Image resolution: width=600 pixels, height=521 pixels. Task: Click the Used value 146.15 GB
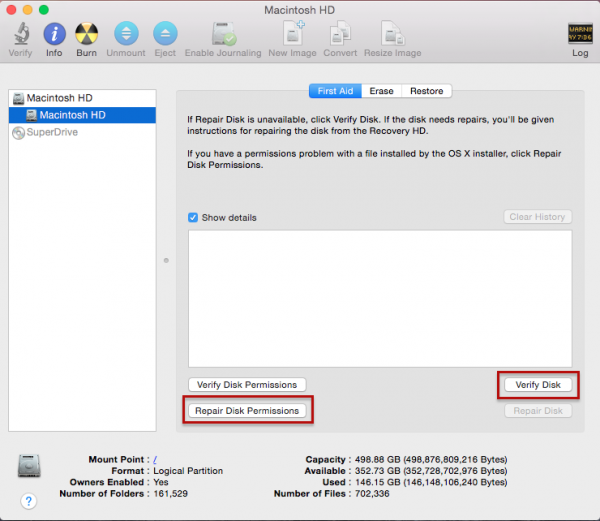[x=431, y=482]
